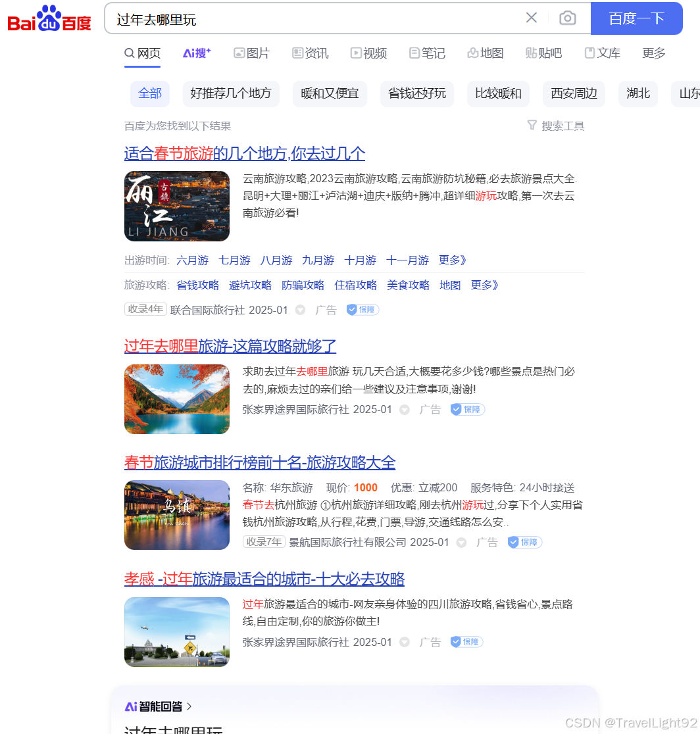Screen dimensions: 700x734
Task: Go to the 地图 tab
Action: point(486,53)
